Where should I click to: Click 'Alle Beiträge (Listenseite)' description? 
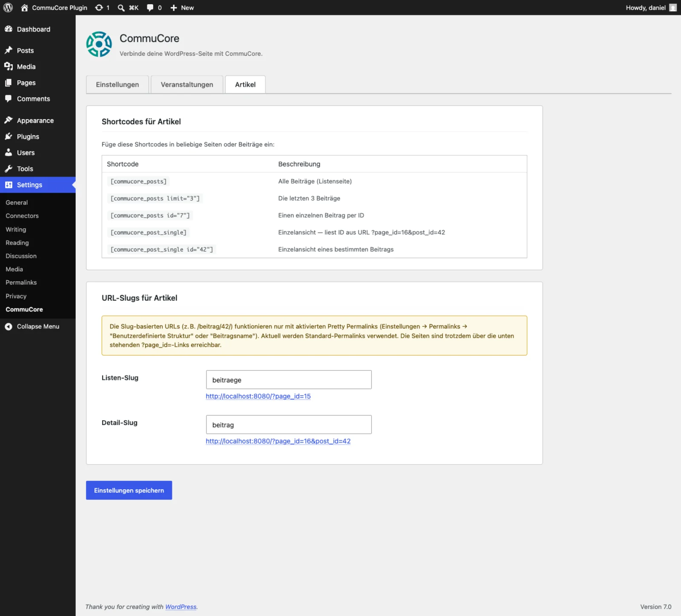315,181
